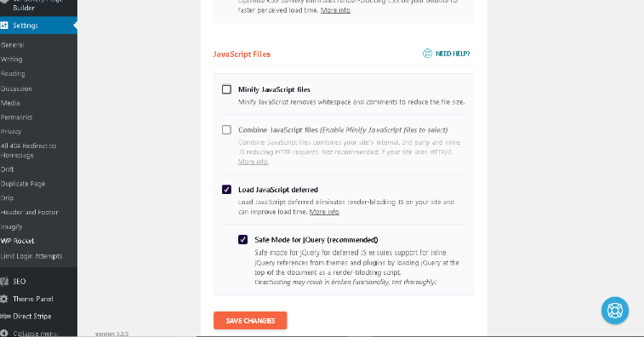Enable Minify JavaScript files checkbox
Image resolution: width=644 pixels, height=337 pixels.
226,89
